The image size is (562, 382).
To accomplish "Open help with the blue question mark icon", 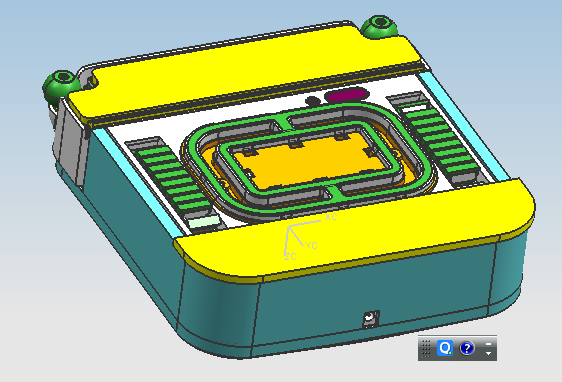I will coord(467,348).
